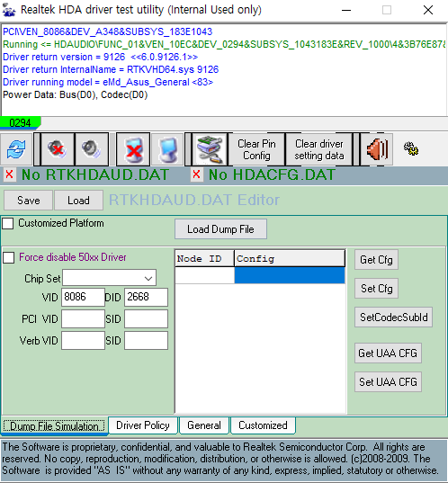Click the Save button

pyautogui.click(x=29, y=201)
